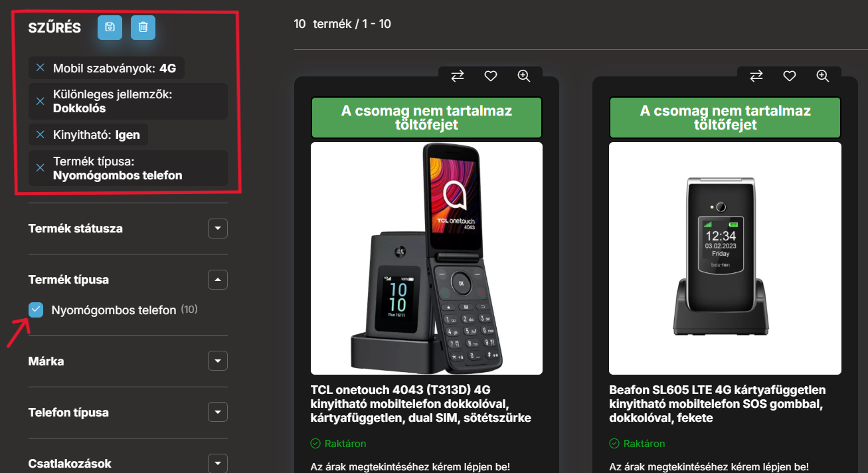Click the Márka section label
The height and width of the screenshot is (473, 868).
[x=46, y=361]
